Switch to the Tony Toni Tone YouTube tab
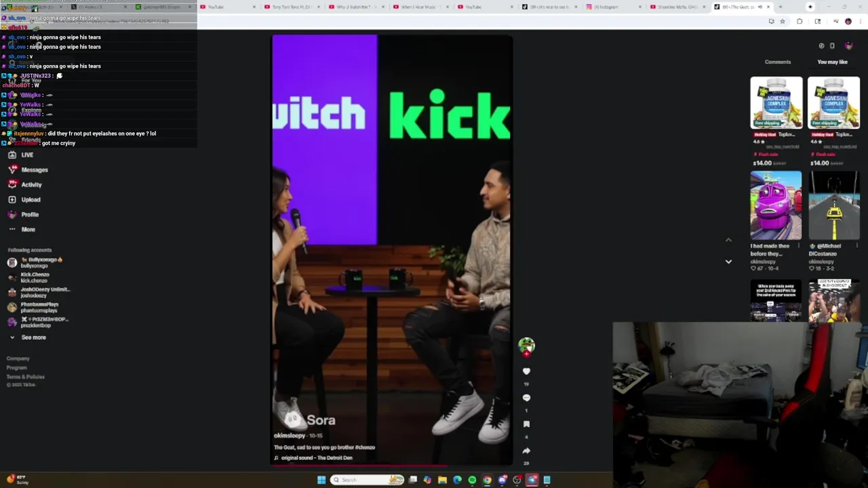This screenshot has width=868, height=488. pos(293,7)
